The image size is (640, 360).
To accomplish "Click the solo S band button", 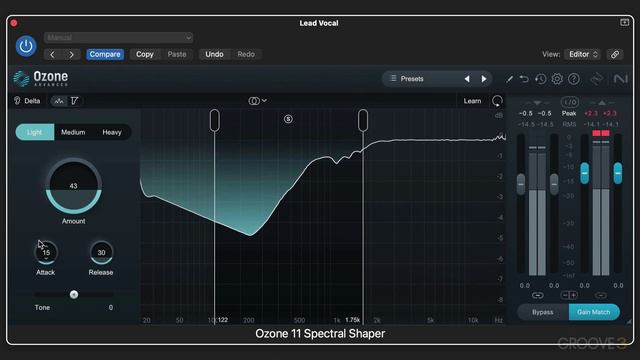I will pyautogui.click(x=288, y=119).
